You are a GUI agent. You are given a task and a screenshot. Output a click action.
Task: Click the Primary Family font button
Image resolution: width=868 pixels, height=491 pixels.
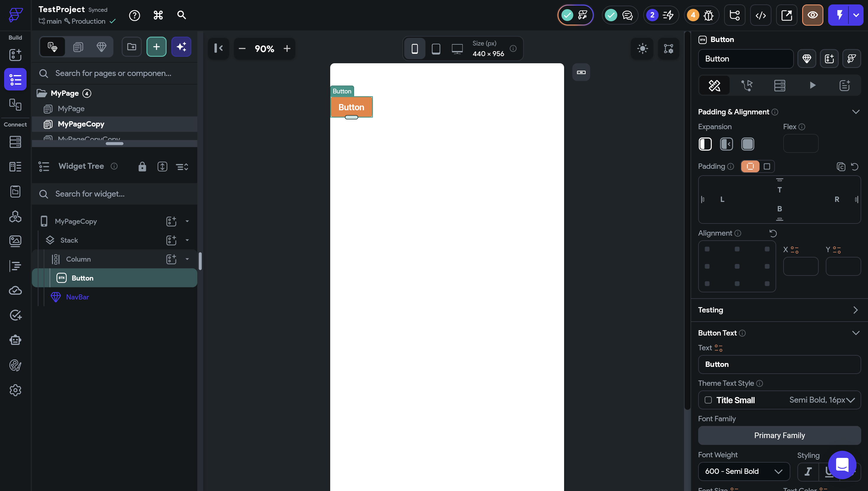tap(779, 435)
